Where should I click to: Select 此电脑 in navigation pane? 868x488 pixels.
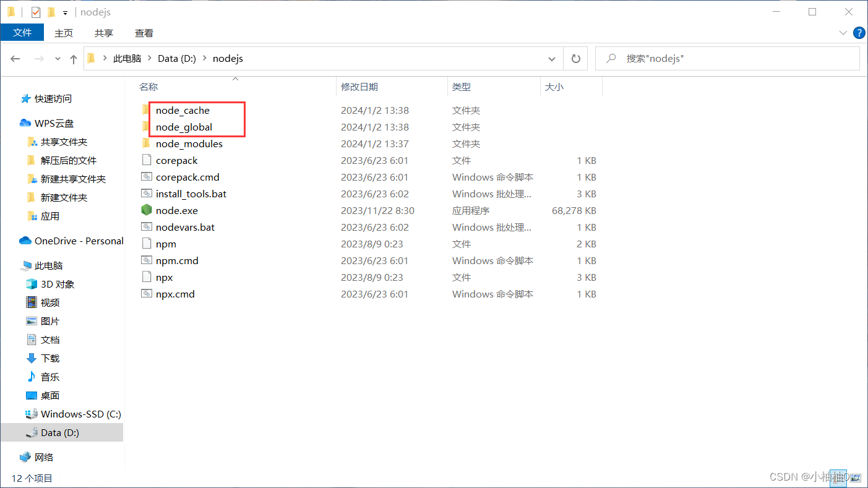coord(41,265)
